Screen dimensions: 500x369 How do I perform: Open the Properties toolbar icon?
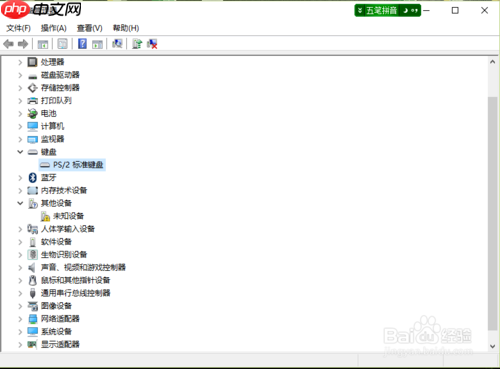(x=62, y=44)
